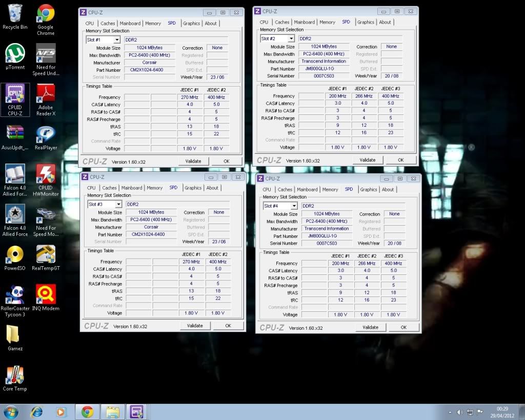Open the Windows Start menu orb
525x420 pixels.
point(10,412)
